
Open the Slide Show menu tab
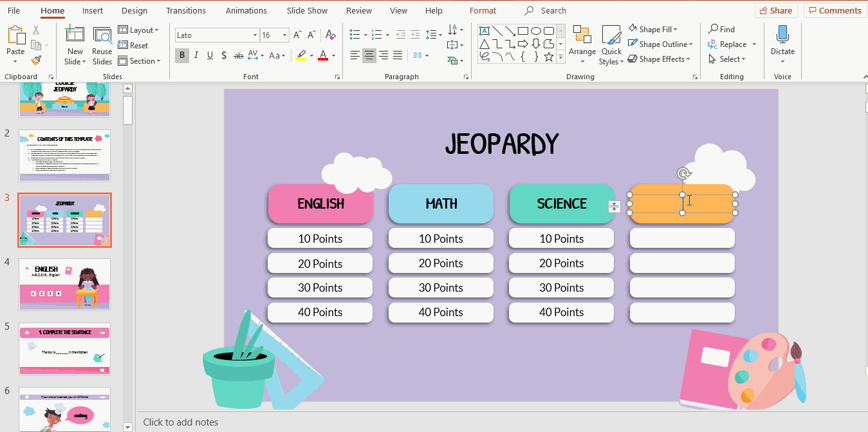[307, 10]
